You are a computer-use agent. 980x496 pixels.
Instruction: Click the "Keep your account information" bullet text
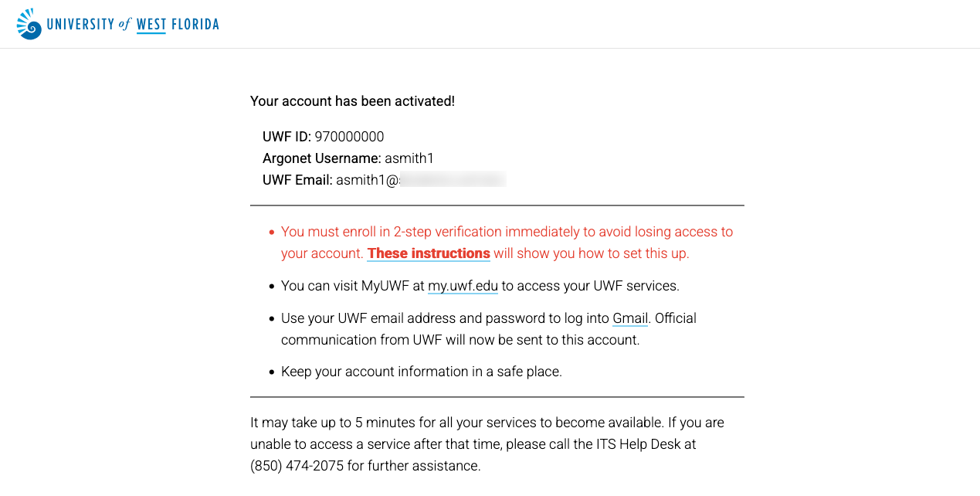click(x=422, y=372)
